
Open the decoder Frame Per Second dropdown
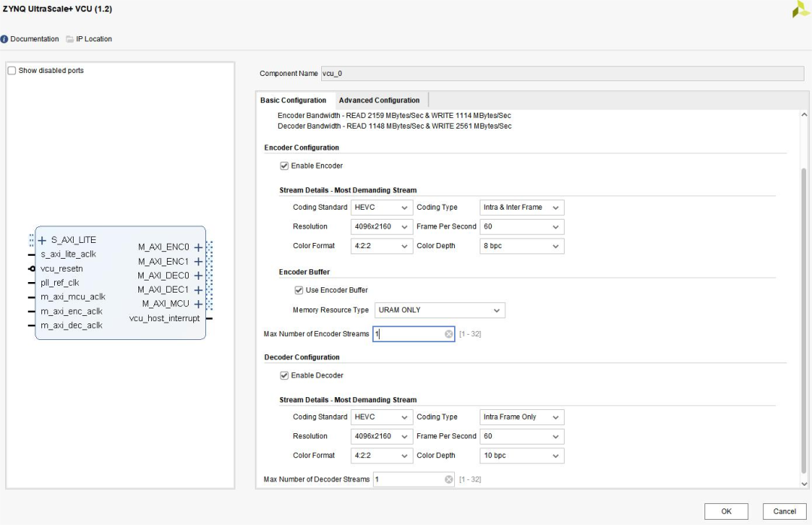pos(522,436)
